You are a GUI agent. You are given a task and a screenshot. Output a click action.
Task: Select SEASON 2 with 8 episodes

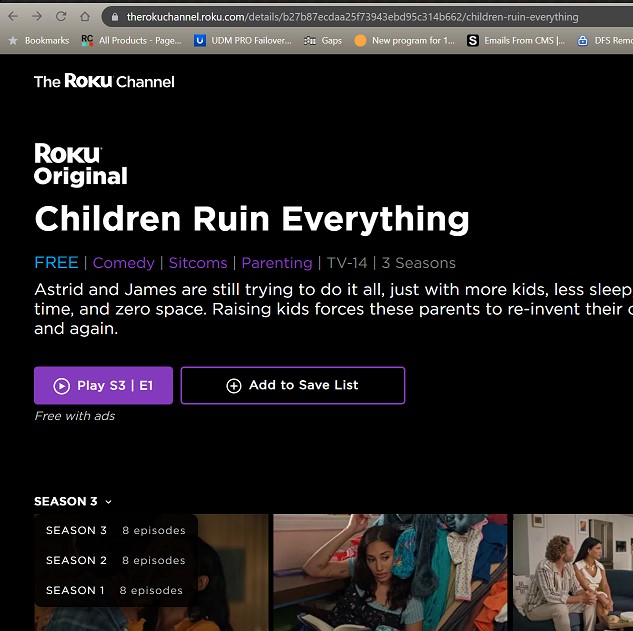point(116,560)
